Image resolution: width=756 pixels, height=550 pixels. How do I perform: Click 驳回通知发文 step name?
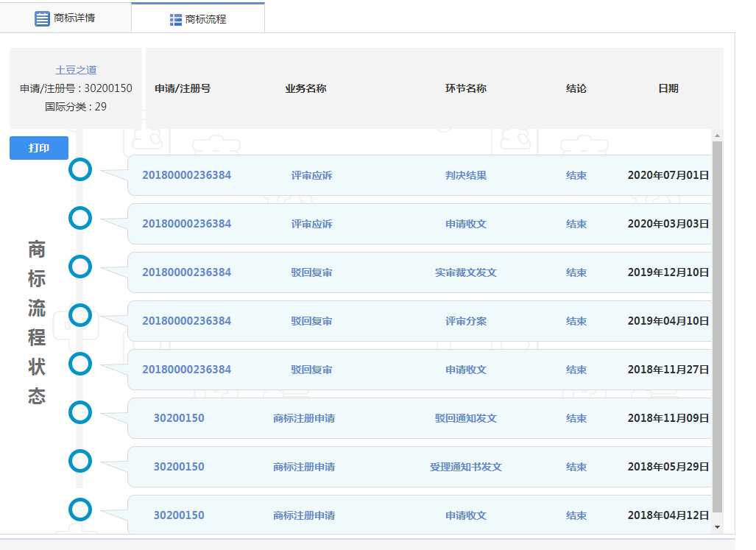[x=465, y=418]
